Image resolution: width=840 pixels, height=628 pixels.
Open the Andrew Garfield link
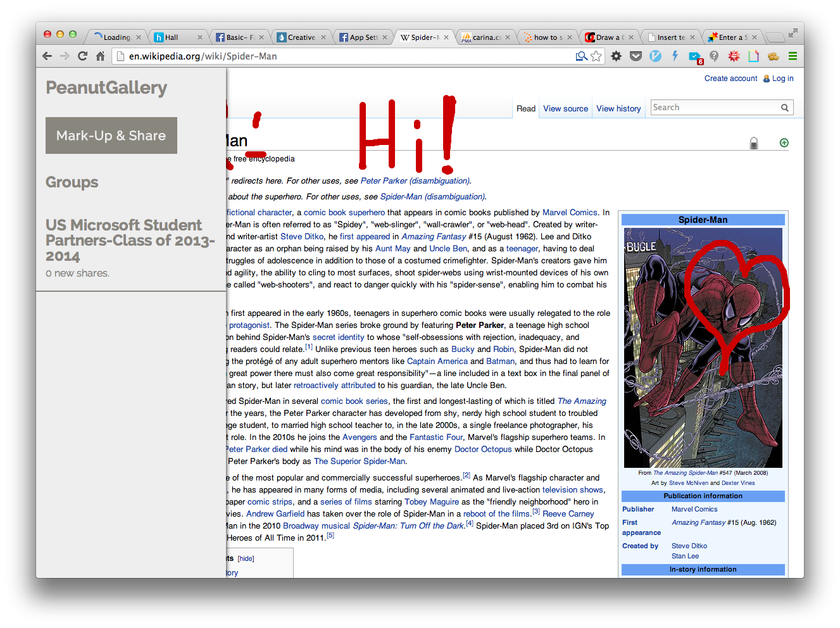point(275,514)
